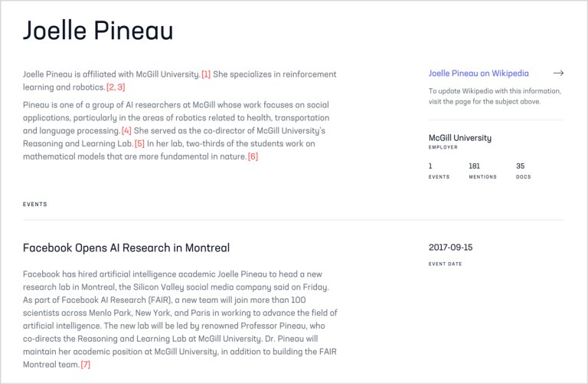Click the 181 mentions count
The height and width of the screenshot is (384, 588).
click(x=474, y=166)
